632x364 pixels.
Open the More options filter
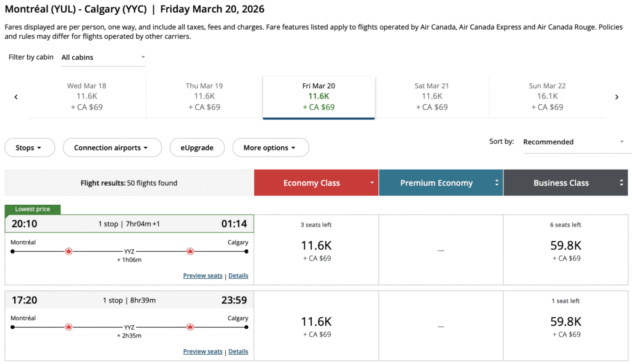pyautogui.click(x=270, y=148)
